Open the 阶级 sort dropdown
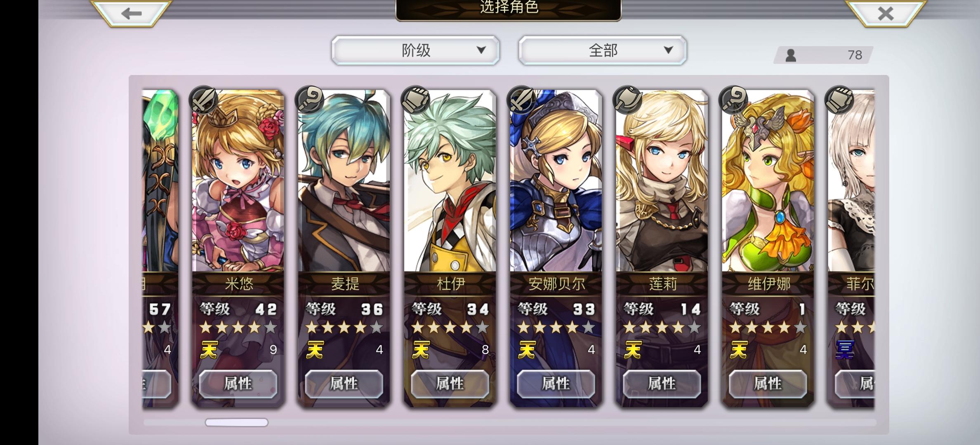The width and height of the screenshot is (980, 445). (x=415, y=50)
